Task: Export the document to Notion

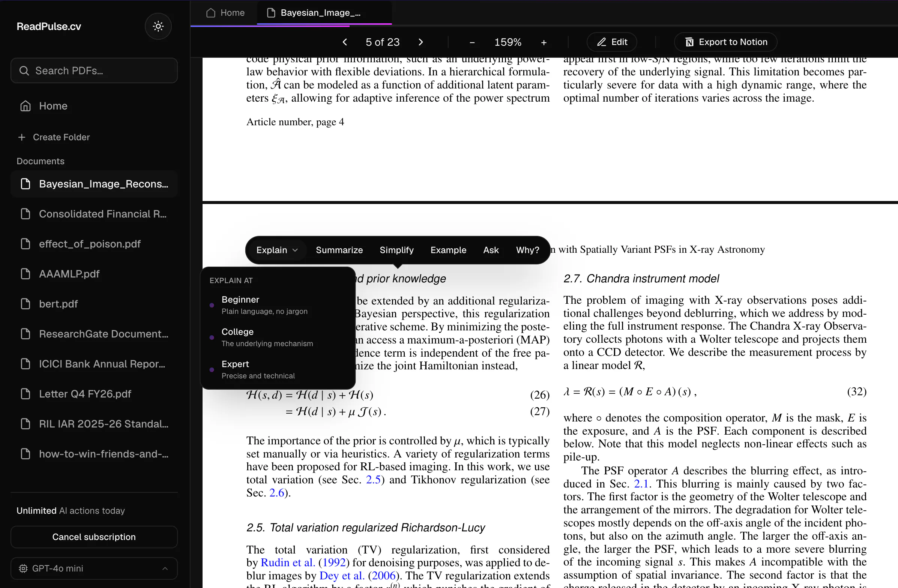Action: click(725, 42)
